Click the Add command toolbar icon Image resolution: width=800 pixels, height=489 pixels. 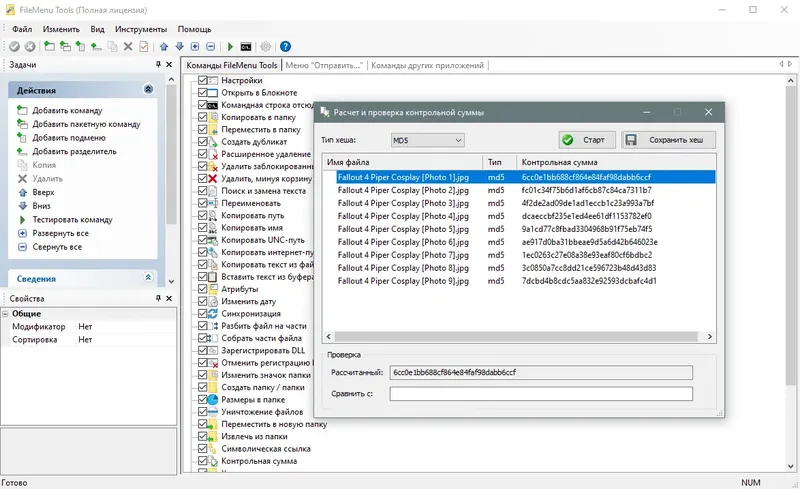(49, 47)
